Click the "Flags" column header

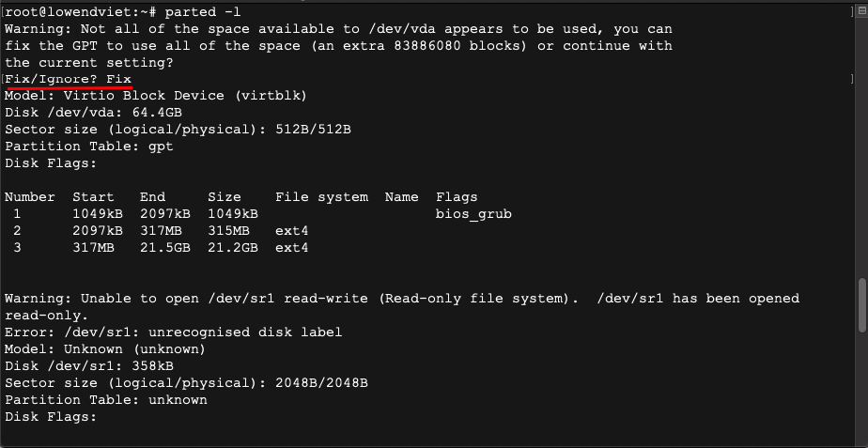click(x=457, y=197)
